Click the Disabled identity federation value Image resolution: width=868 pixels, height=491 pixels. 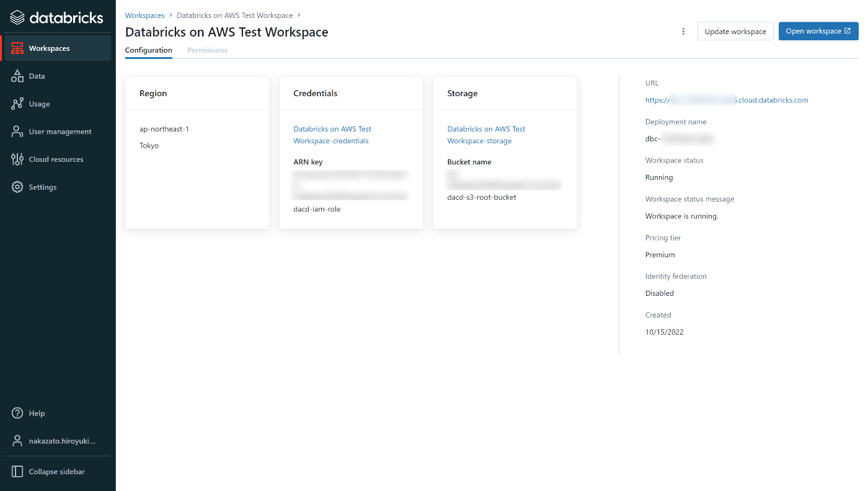click(x=660, y=293)
